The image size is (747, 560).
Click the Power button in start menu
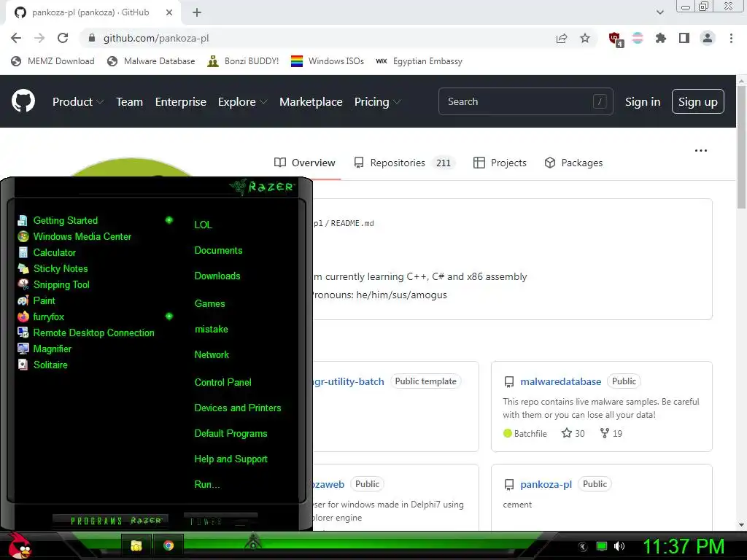[220, 521]
